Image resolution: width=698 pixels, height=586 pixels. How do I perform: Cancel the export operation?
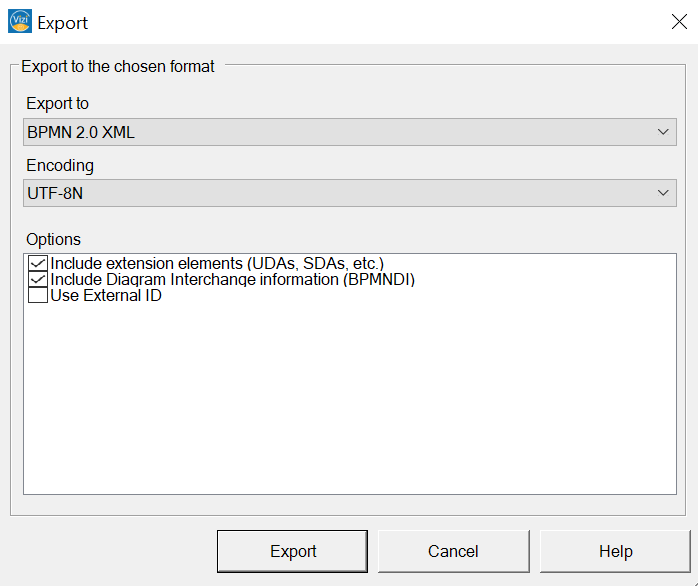453,551
